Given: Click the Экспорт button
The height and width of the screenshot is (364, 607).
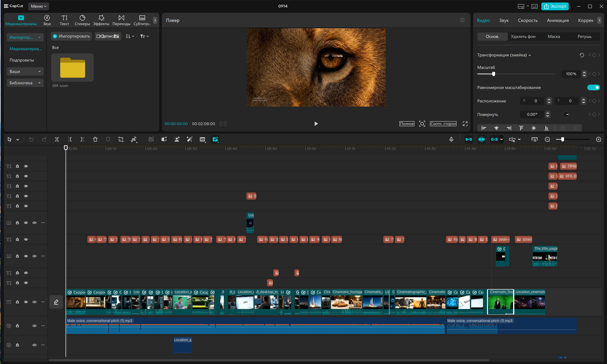Looking at the screenshot, I should (555, 6).
